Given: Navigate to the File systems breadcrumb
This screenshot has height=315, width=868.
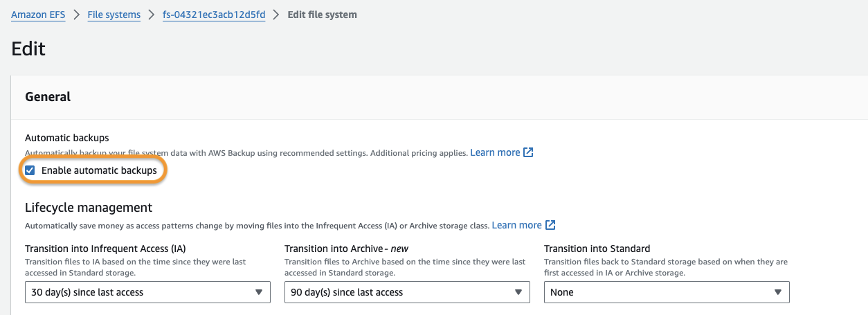Looking at the screenshot, I should click(114, 15).
